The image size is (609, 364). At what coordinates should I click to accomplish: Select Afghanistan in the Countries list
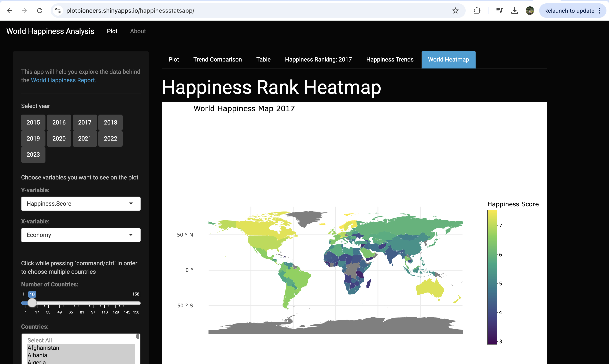(x=43, y=348)
